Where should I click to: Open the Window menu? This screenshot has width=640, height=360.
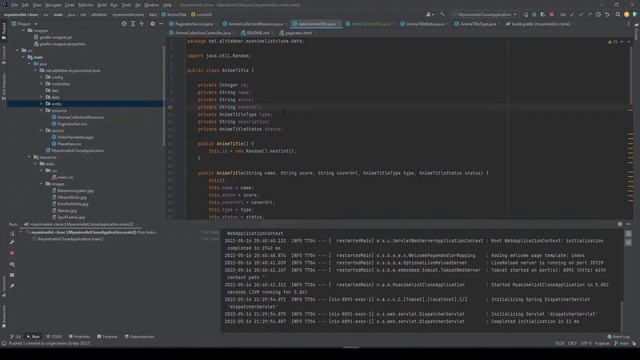coord(151,5)
